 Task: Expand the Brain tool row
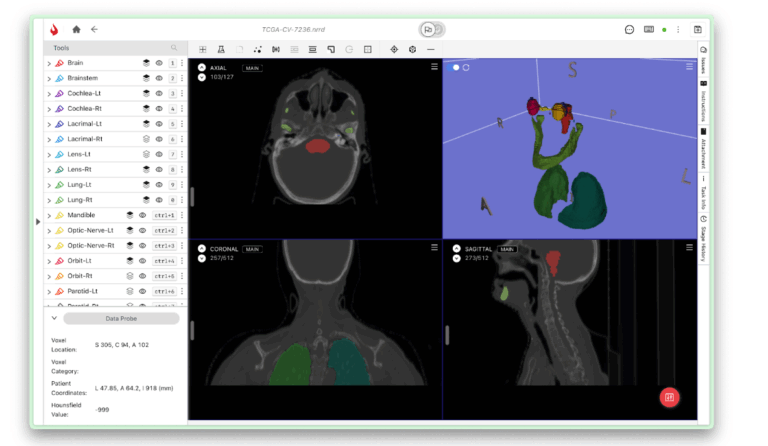tap(49, 64)
